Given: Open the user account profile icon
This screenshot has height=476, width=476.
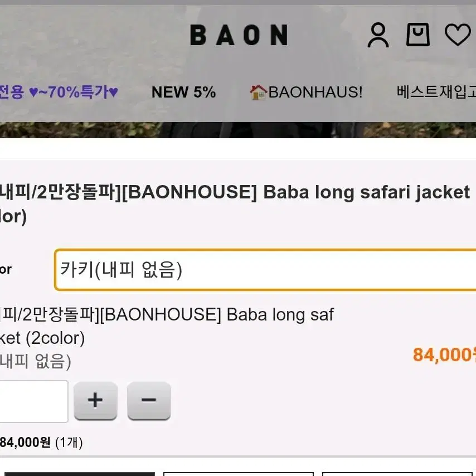Looking at the screenshot, I should pyautogui.click(x=378, y=35).
